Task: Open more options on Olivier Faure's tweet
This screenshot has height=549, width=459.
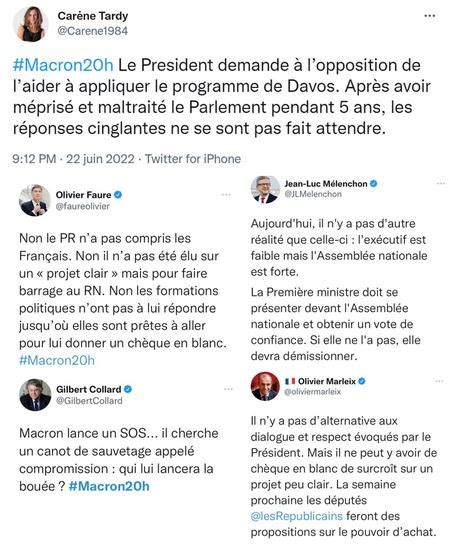Action: pos(226,195)
